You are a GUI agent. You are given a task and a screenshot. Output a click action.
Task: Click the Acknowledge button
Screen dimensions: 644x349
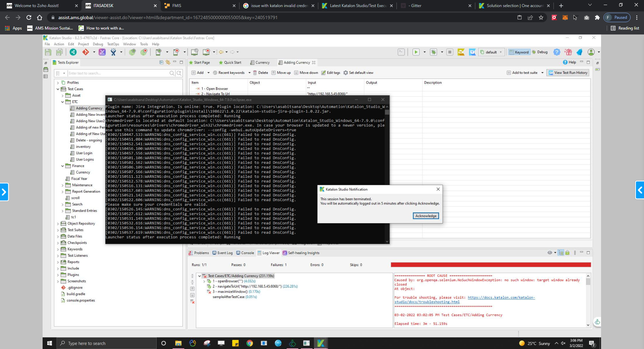coord(426,216)
